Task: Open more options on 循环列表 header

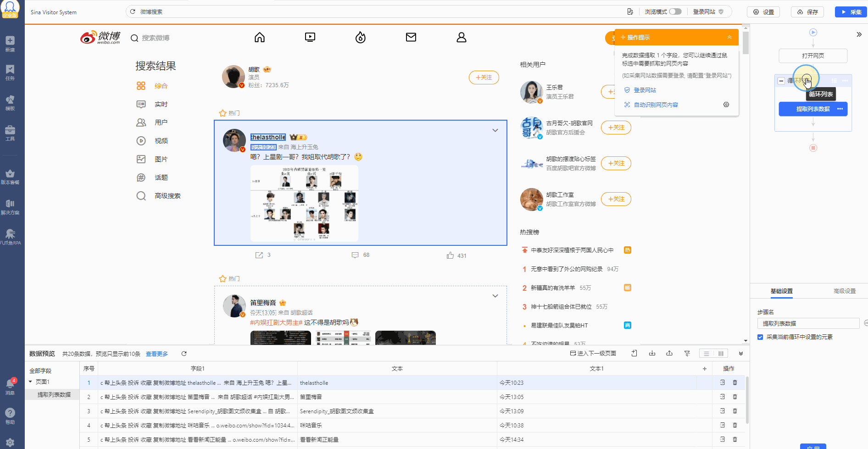Action: click(845, 81)
